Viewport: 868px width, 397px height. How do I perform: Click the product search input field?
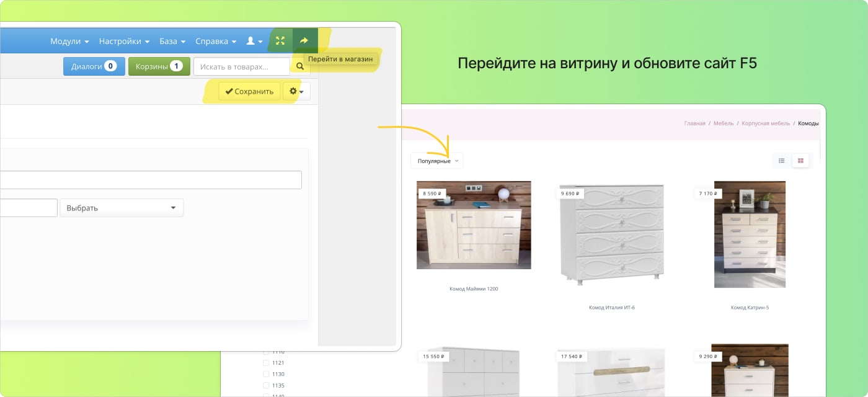click(241, 66)
